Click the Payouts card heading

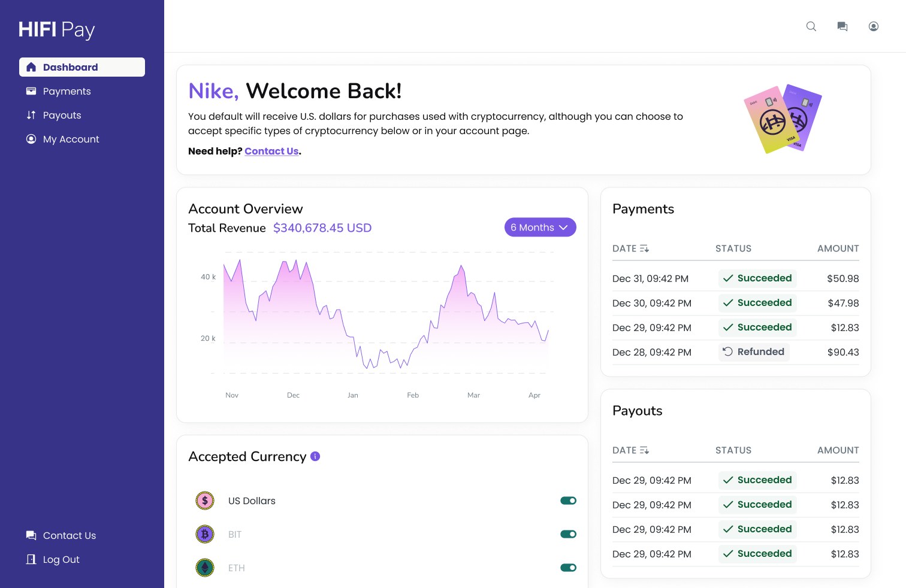pos(638,411)
